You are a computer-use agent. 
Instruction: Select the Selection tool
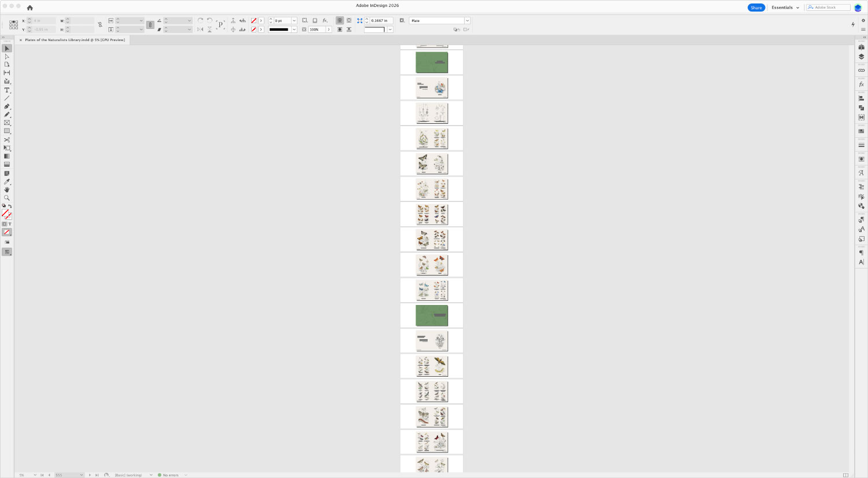7,49
